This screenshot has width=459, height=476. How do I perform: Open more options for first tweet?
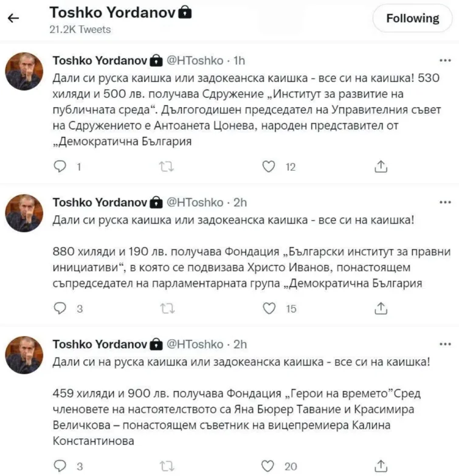(x=444, y=61)
